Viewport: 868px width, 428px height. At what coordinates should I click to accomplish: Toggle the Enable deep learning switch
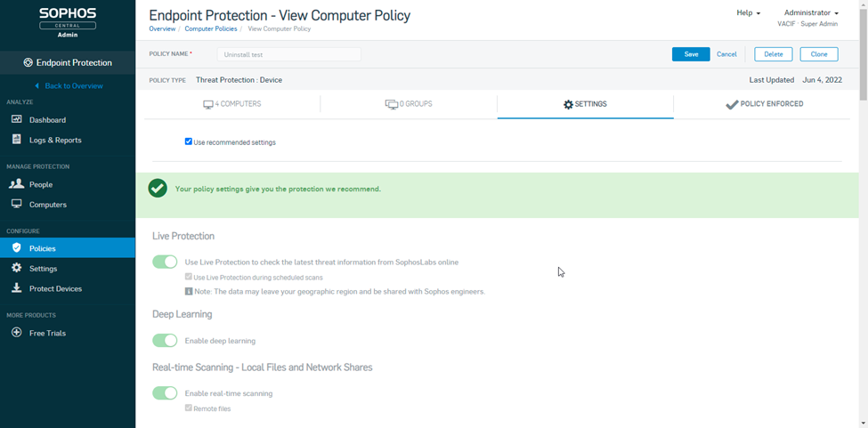165,341
